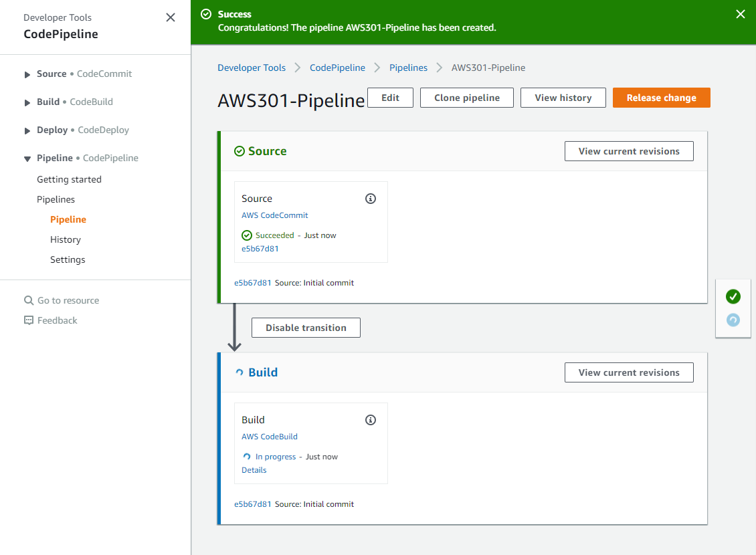Select the Pipeline sidebar item
This screenshot has height=555, width=756.
pyautogui.click(x=68, y=219)
